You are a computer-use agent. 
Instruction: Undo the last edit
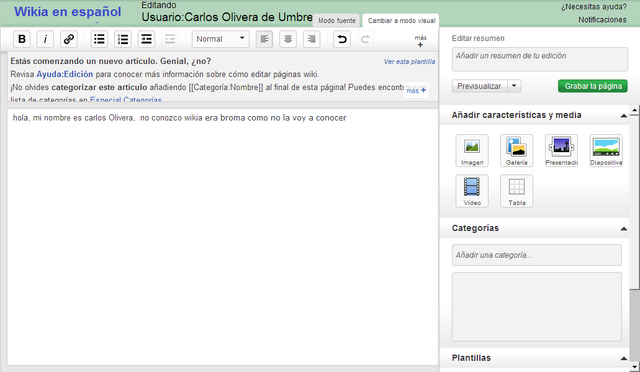point(342,39)
